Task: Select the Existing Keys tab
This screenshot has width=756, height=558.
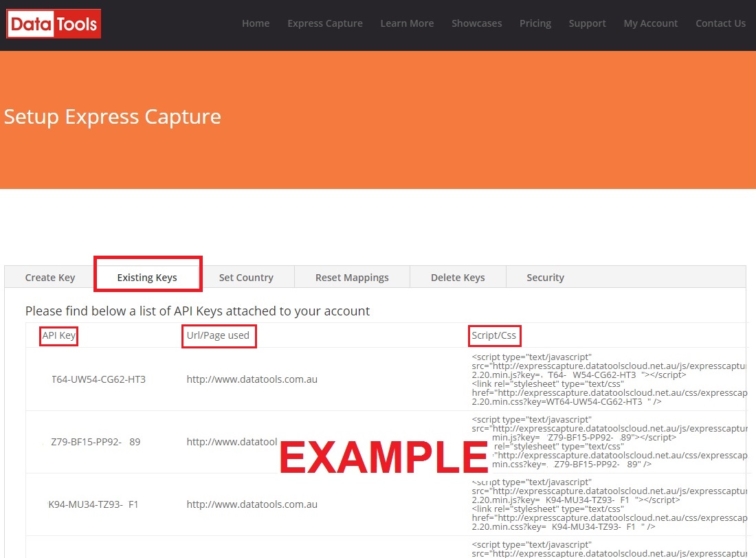Action: (147, 278)
